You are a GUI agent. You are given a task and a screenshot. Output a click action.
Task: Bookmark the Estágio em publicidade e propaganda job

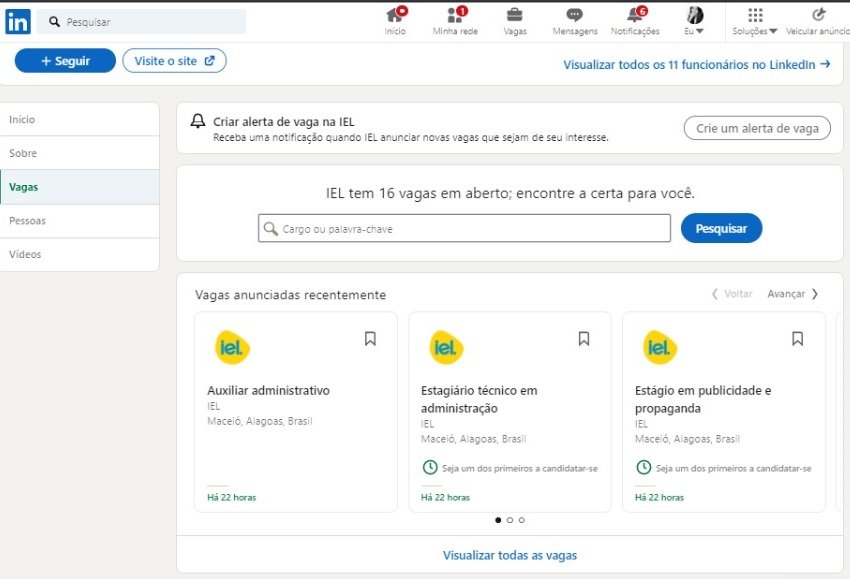797,339
